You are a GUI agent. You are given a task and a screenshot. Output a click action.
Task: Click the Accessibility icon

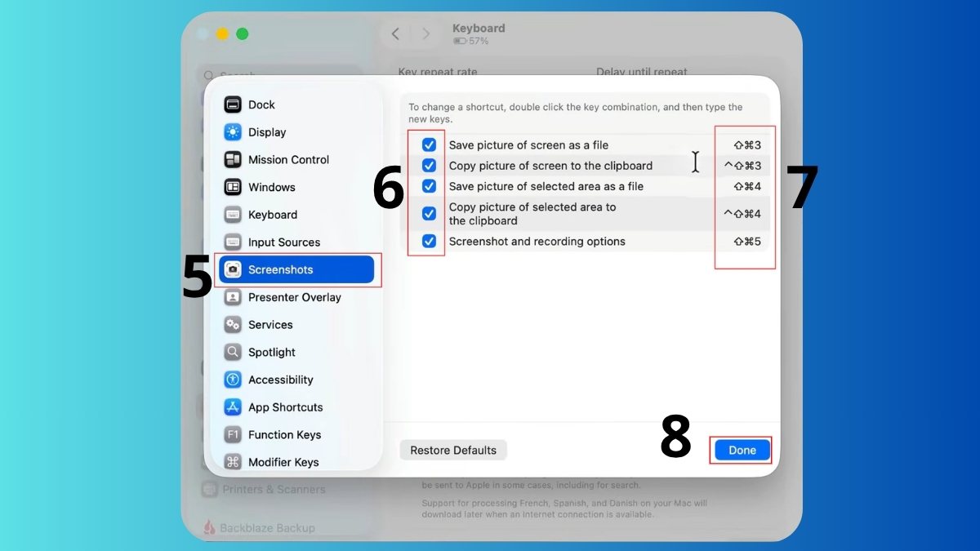(x=234, y=380)
